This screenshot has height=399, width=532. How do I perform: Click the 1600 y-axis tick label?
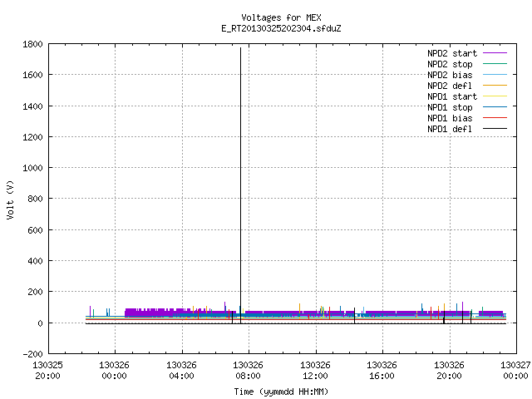pos(32,75)
